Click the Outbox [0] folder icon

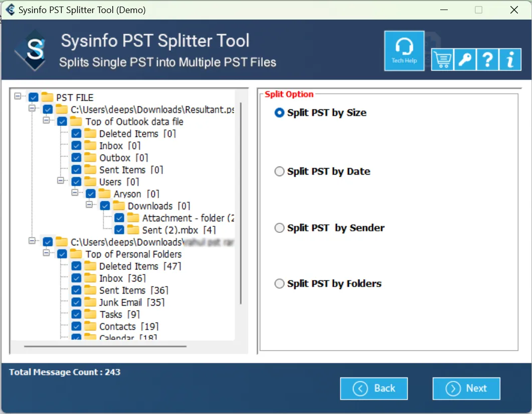(90, 158)
